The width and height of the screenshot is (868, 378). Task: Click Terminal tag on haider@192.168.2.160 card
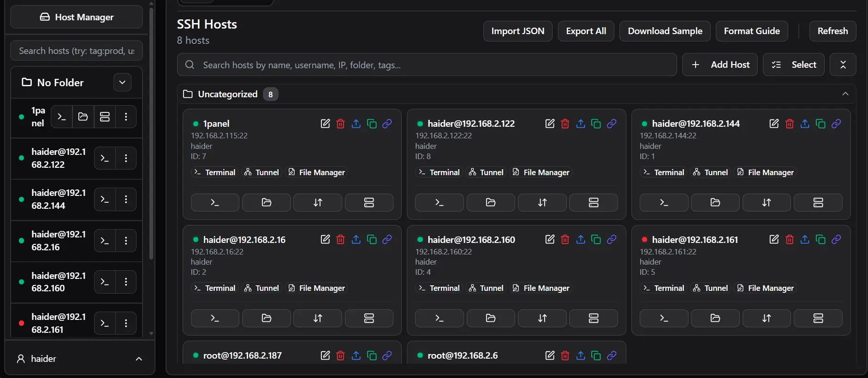pos(439,288)
